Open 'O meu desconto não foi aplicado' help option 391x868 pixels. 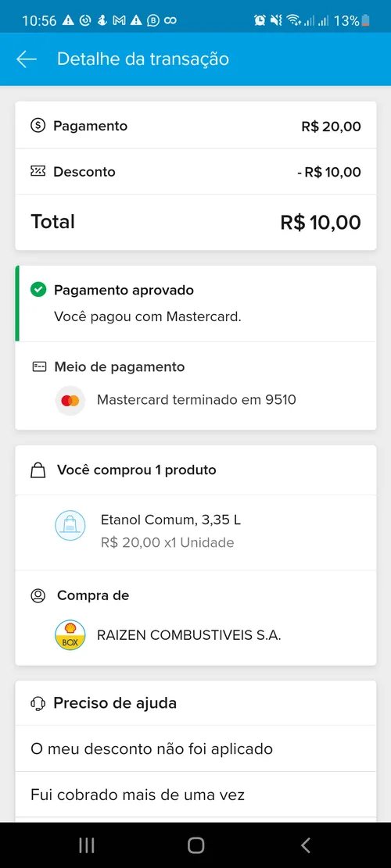pyautogui.click(x=195, y=749)
